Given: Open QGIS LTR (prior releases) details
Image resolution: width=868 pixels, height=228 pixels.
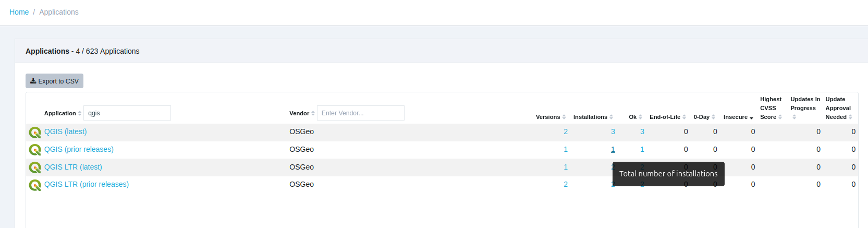Looking at the screenshot, I should (x=87, y=184).
